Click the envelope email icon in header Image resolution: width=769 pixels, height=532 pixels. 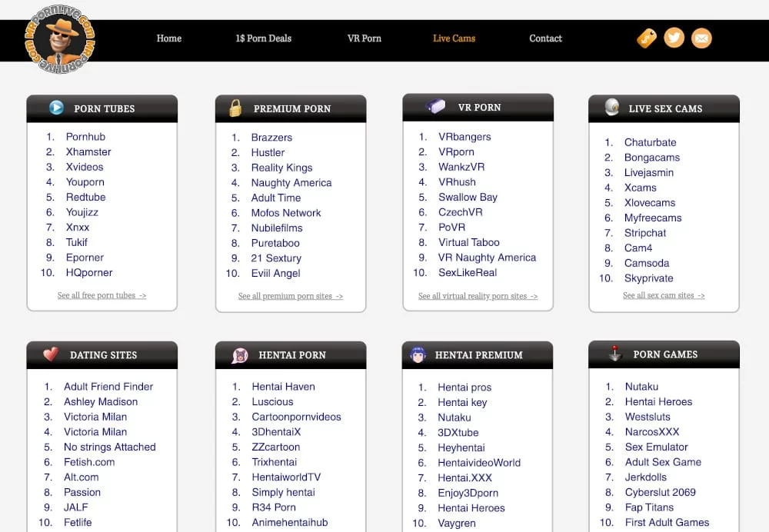[701, 38]
